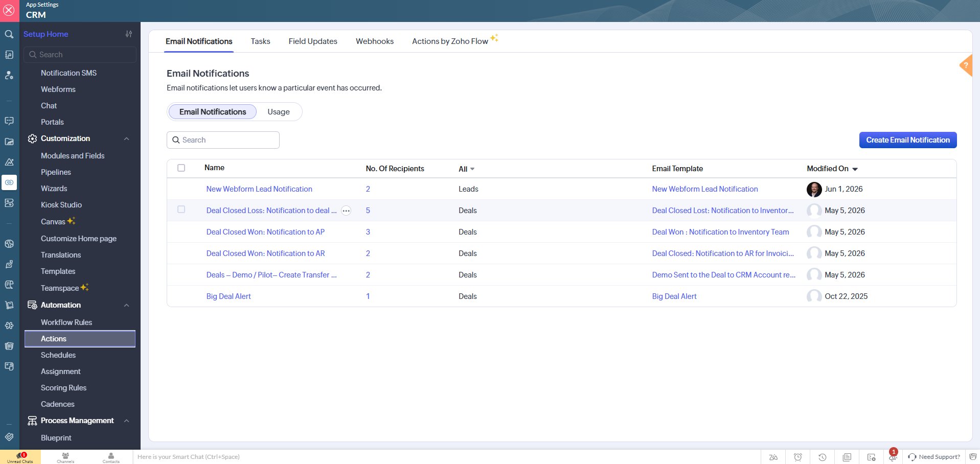Screen dimensions: 980x464
Task: Open the recent items history icon
Action: pyautogui.click(x=823, y=457)
